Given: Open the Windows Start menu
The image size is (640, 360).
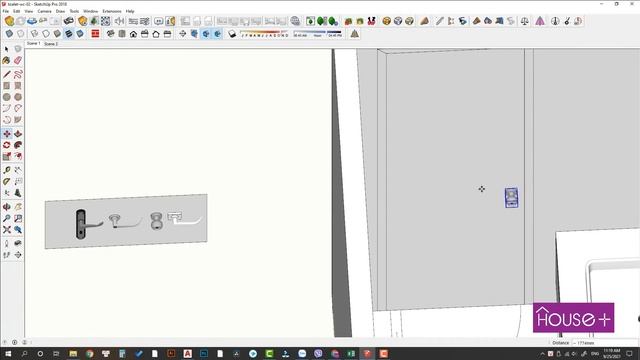Looking at the screenshot, I should tap(8, 353).
